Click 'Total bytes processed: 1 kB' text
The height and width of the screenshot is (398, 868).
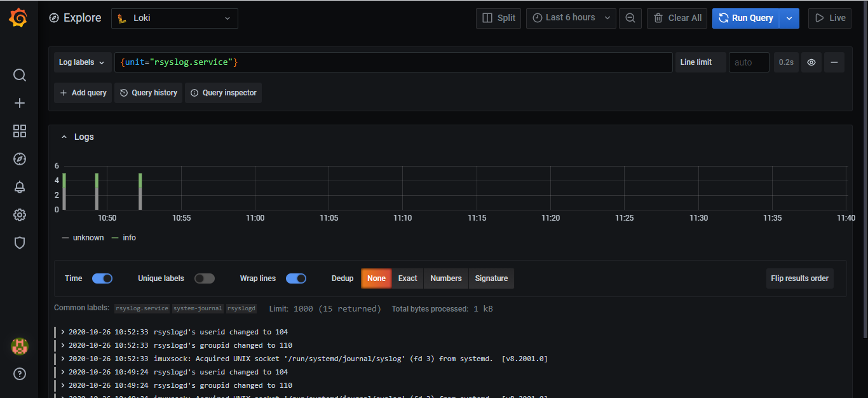tap(442, 309)
